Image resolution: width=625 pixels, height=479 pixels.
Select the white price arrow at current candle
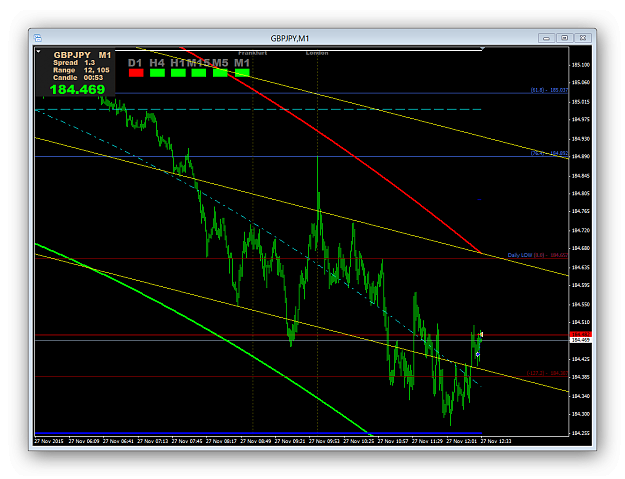(481, 334)
